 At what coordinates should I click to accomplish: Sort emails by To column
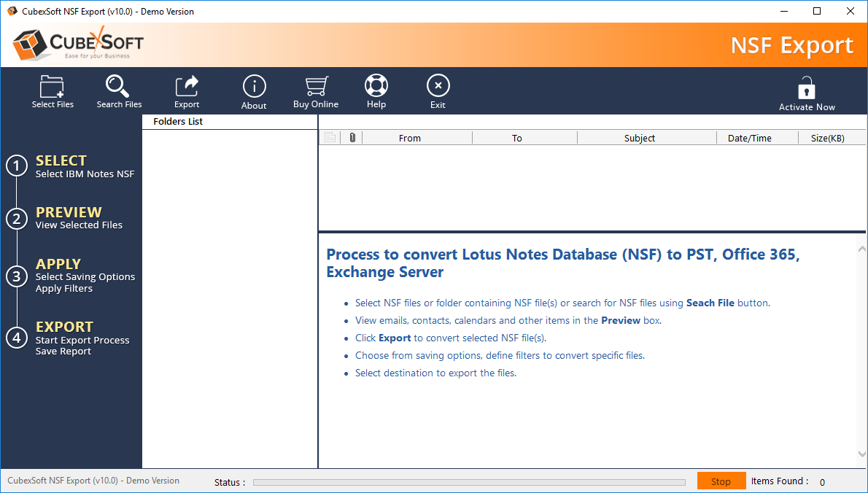(x=517, y=138)
